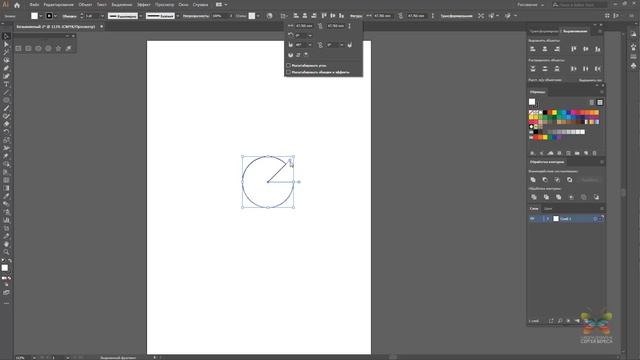Open the Окно menu
Image resolution: width=640 pixels, height=360 pixels.
(x=183, y=5)
